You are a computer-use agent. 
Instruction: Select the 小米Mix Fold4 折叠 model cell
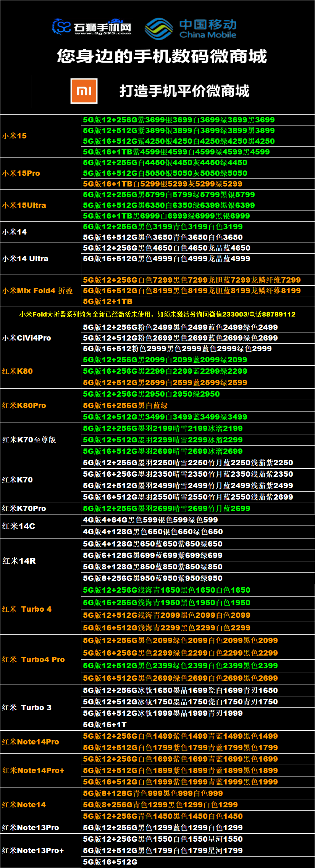(x=40, y=291)
